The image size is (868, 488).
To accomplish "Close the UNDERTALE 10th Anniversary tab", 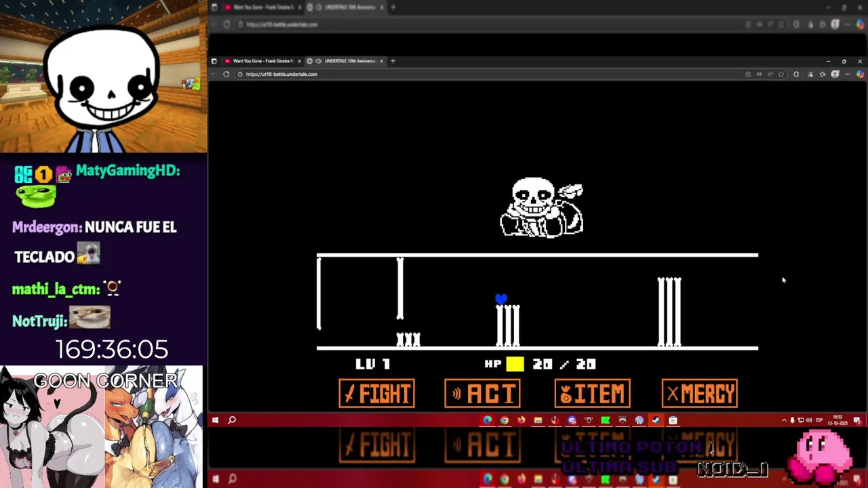I will pos(382,61).
